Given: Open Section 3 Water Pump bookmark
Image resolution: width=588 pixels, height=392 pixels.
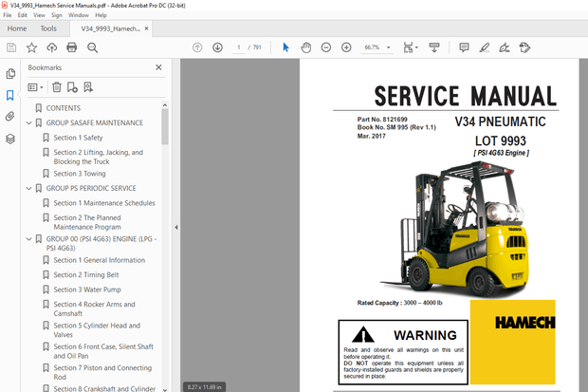Looking at the screenshot, I should [87, 289].
